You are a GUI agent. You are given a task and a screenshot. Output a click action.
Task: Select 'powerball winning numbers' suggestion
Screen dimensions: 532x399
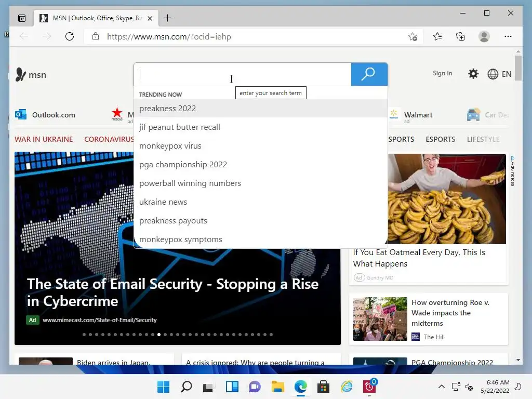pos(261,183)
